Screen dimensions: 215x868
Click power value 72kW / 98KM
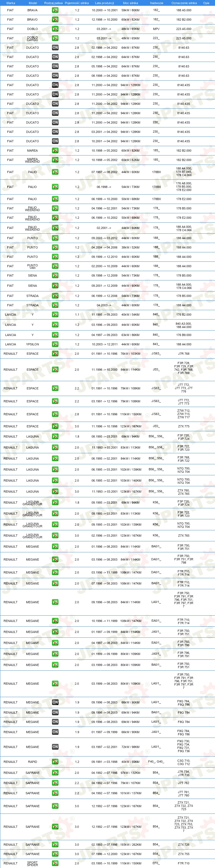pos(131,747)
